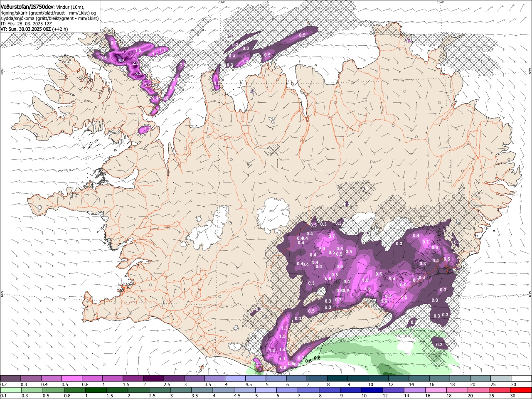This screenshot has width=532, height=399.
Task: Click the 'IT: Fös. 28. 03. 2025 12Z' line
Action: (x=26, y=24)
